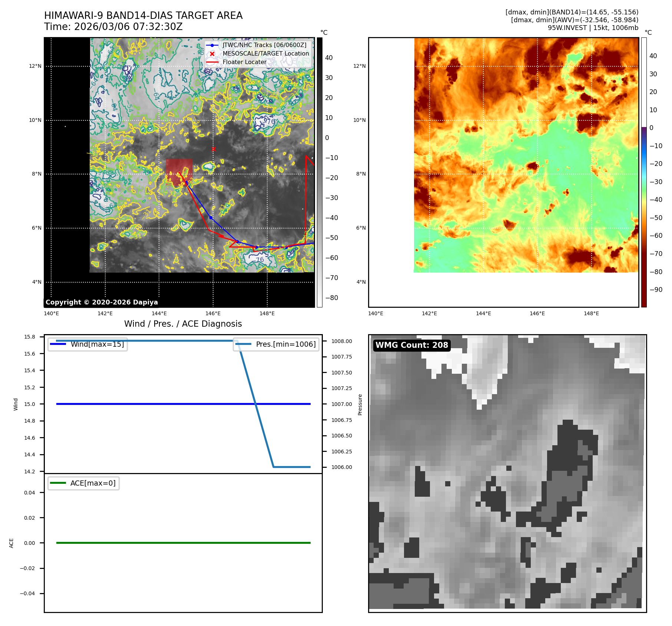Click the Copyright 2020-2026 Dapiya watermark
Viewport: 672px width, 626px height.
click(x=102, y=302)
